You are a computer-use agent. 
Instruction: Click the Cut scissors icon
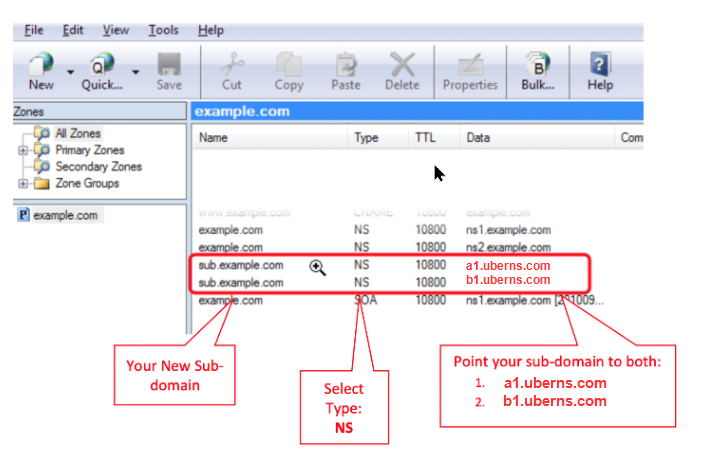231,65
